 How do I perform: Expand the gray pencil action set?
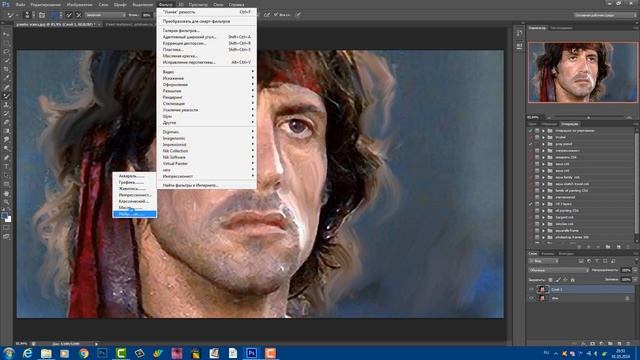(x=543, y=144)
